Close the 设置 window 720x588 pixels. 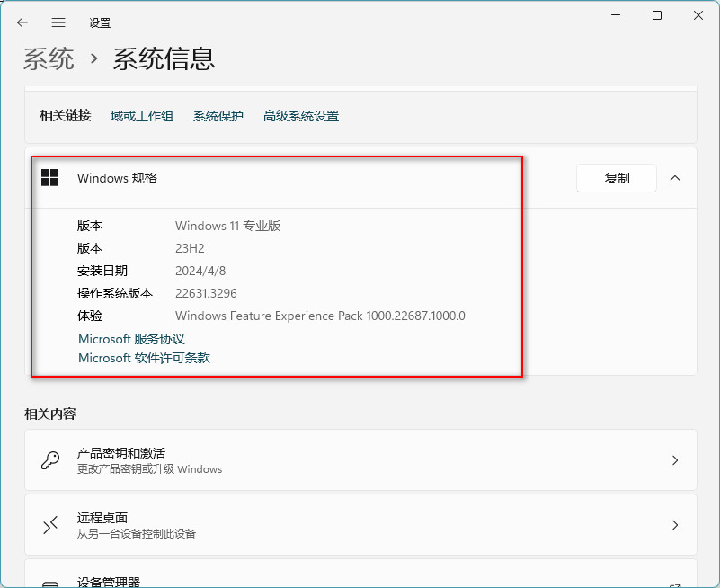click(698, 15)
